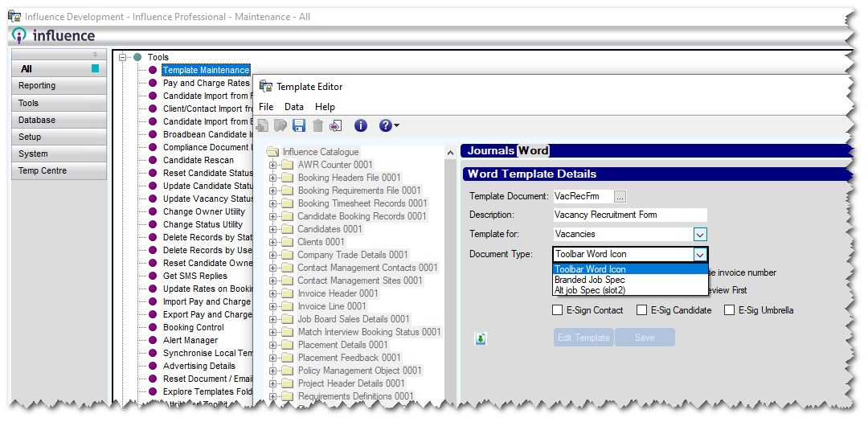The image size is (868, 422).
Task: Choose Toolbar Word Icon from dropdown list
Action: (631, 270)
